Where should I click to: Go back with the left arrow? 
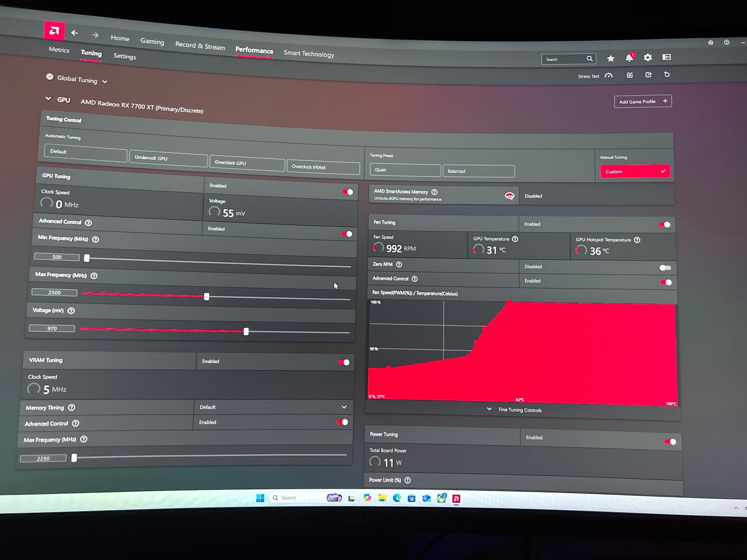pyautogui.click(x=75, y=33)
